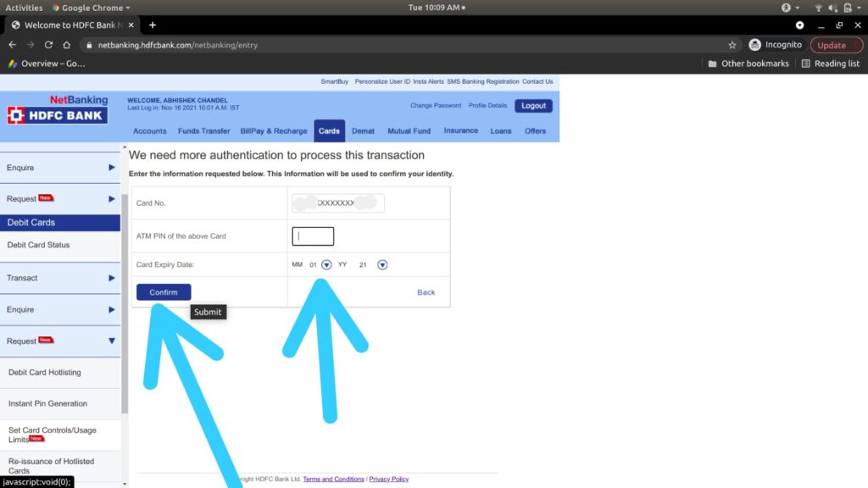Image resolution: width=868 pixels, height=488 pixels.
Task: Open a new tab with plus icon
Action: point(153,25)
